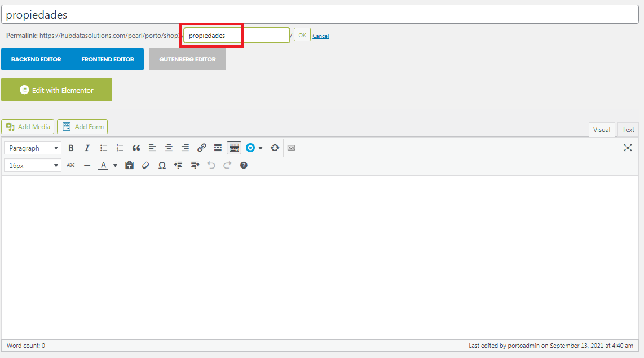Apply italic formatting

point(87,148)
